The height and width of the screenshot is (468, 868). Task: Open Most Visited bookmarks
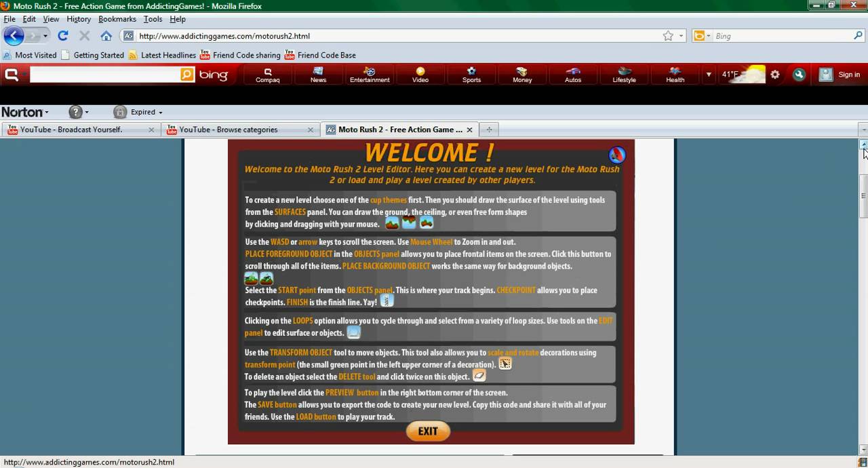tap(30, 55)
